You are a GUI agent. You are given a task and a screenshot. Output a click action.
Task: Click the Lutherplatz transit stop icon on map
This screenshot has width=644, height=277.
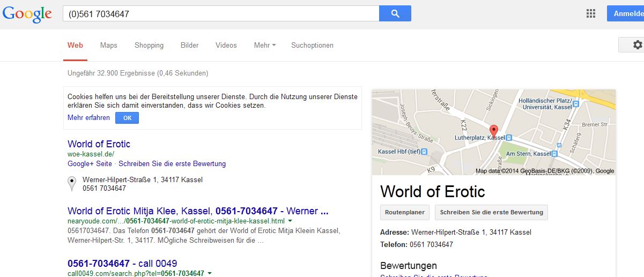pos(509,138)
